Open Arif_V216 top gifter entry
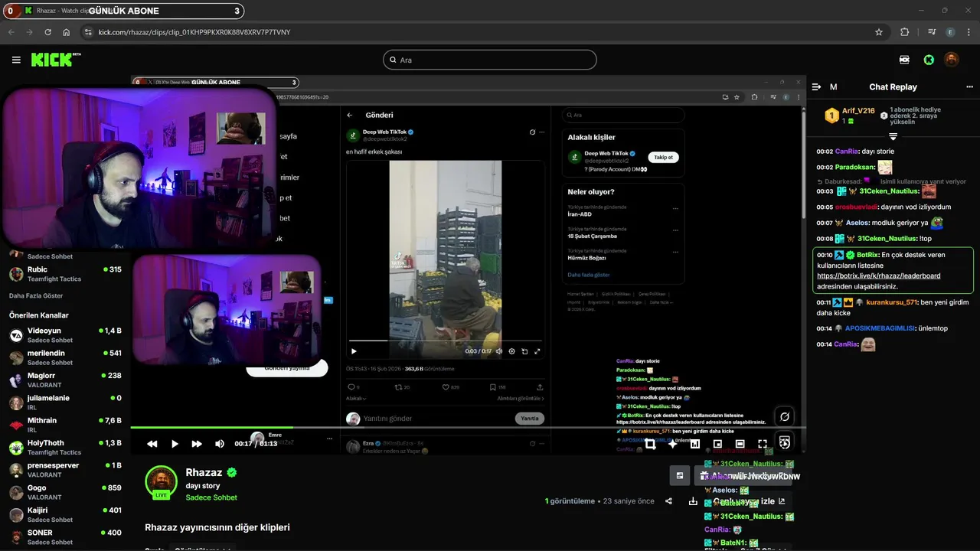Image resolution: width=980 pixels, height=551 pixels. [850, 116]
